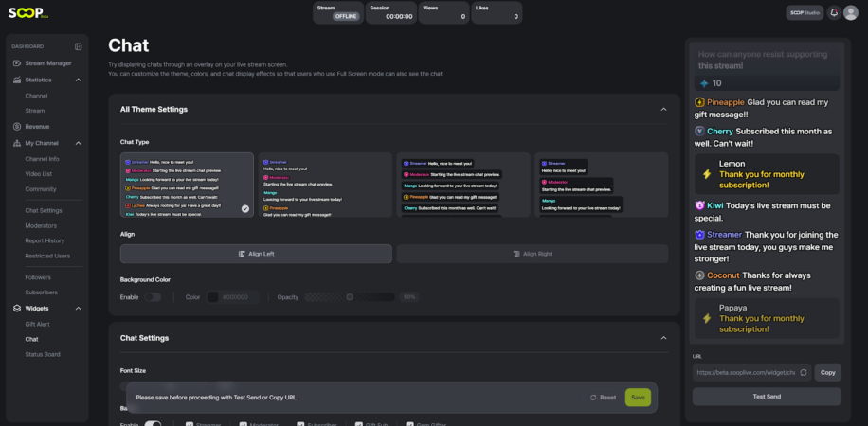This screenshot has height=426, width=868.
Task: Toggle the Enable switch below the save bar
Action: 153,424
